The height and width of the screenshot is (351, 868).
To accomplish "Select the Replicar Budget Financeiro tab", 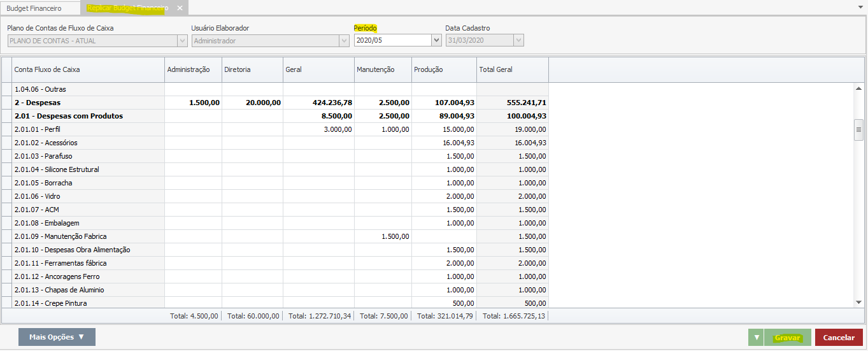I will tap(127, 8).
